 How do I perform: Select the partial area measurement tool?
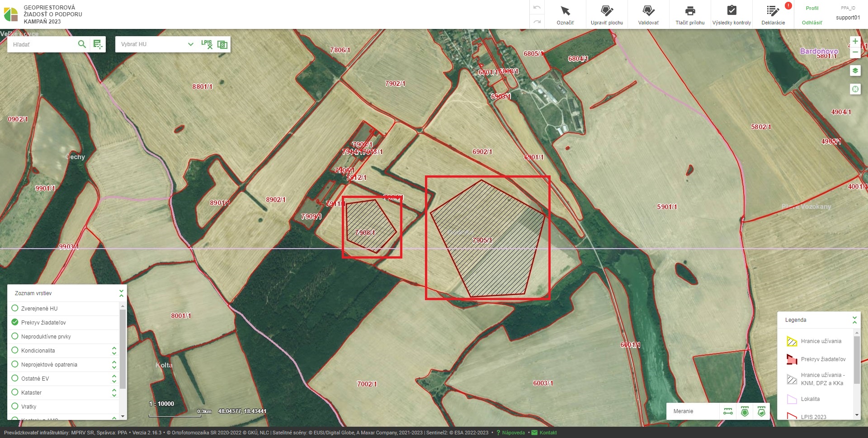pos(761,411)
